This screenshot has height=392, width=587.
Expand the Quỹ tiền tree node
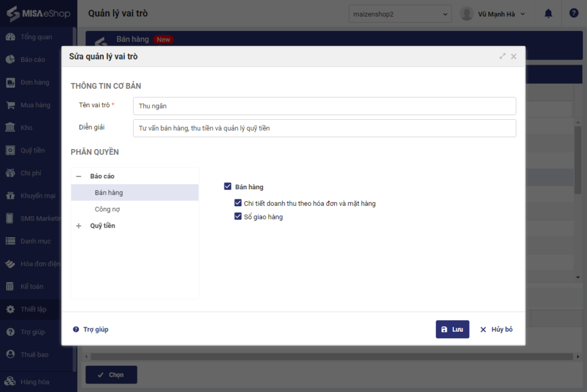[x=79, y=226]
